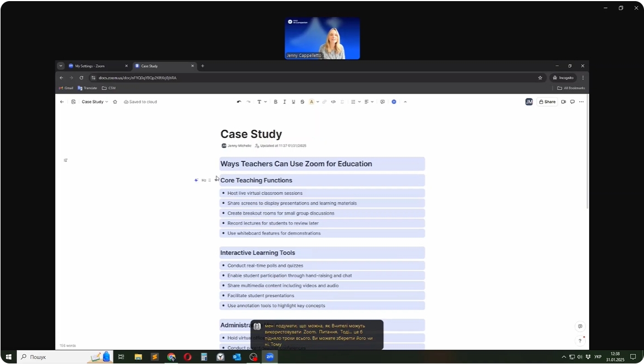Click the insert link icon

[324, 102]
